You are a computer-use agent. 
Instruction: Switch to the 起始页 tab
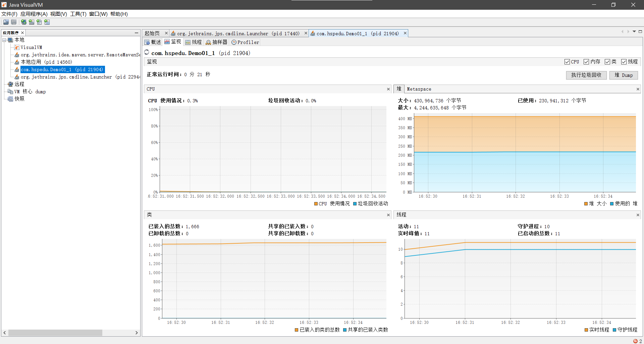(152, 33)
